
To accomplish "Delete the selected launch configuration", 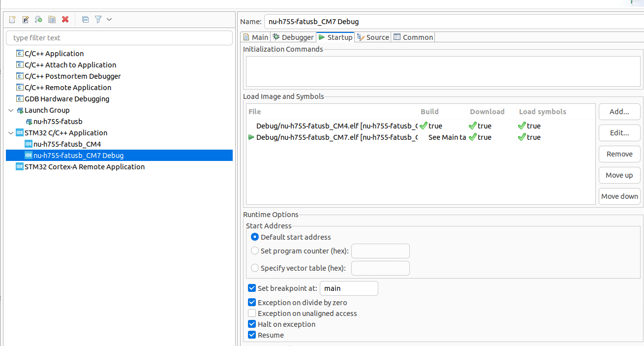I will pos(65,19).
